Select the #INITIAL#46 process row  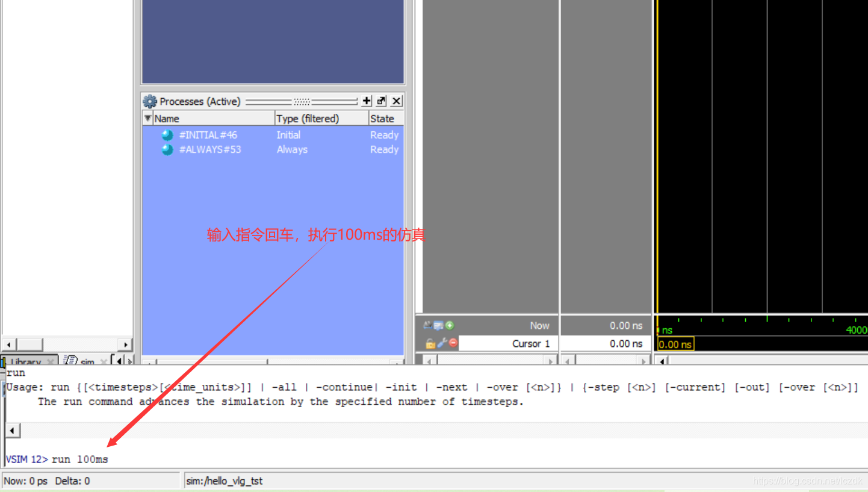coord(273,135)
